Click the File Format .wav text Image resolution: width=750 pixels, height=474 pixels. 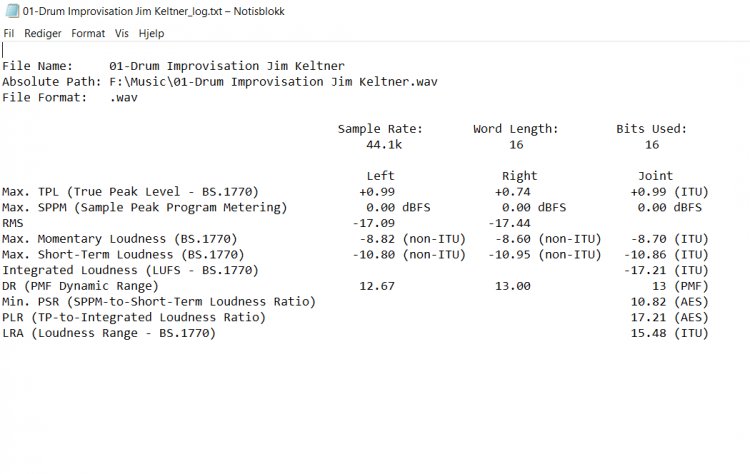[123, 98]
